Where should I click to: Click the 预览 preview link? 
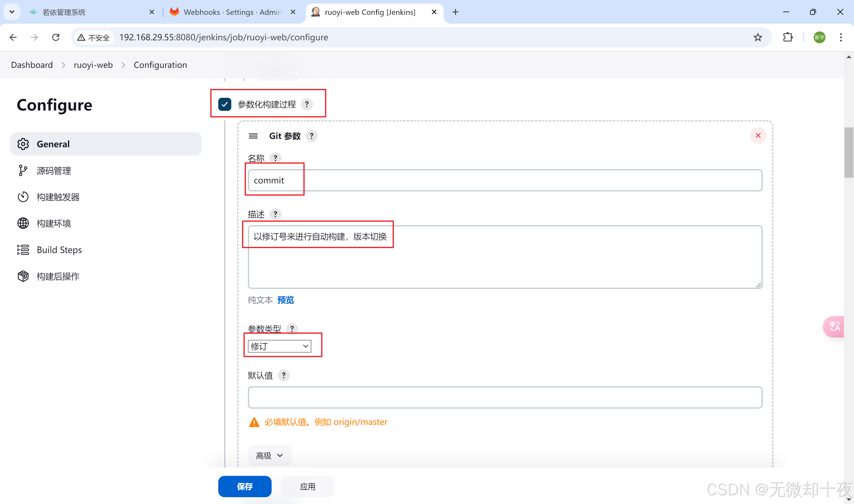286,300
